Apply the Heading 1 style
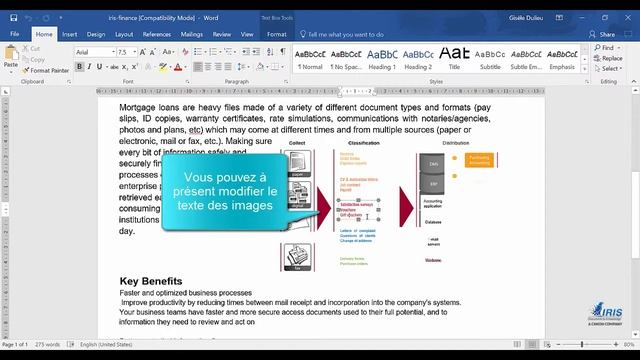Viewport: 640px width, 360px height. (x=382, y=59)
